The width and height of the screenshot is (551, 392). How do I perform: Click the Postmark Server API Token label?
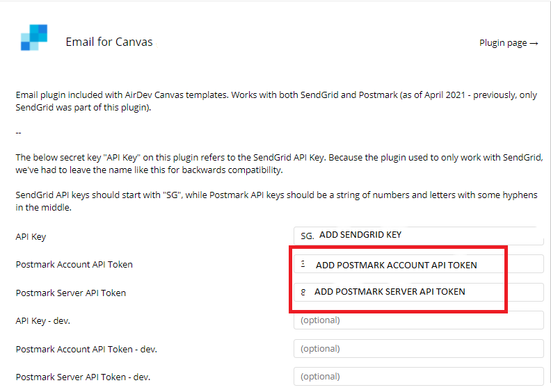[x=70, y=293]
